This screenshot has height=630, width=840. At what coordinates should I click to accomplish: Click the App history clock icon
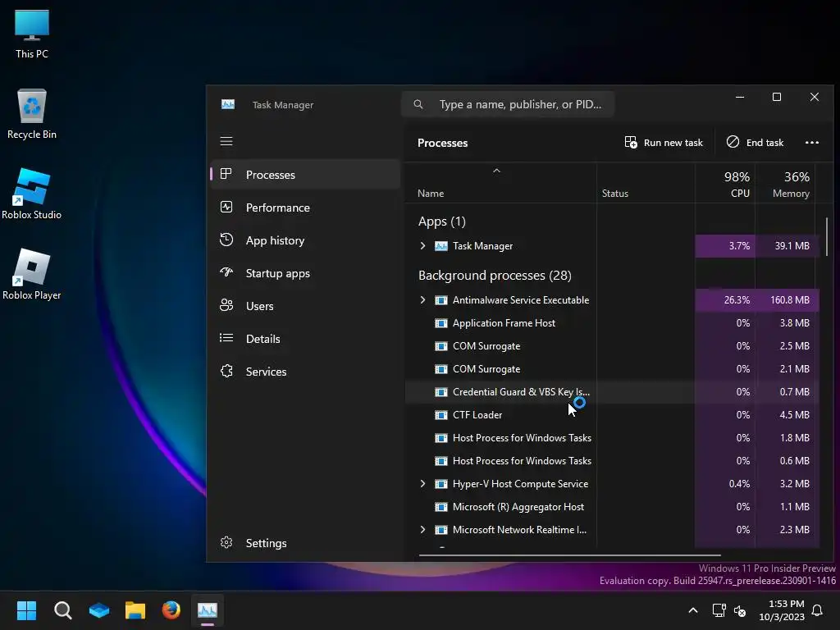click(226, 240)
